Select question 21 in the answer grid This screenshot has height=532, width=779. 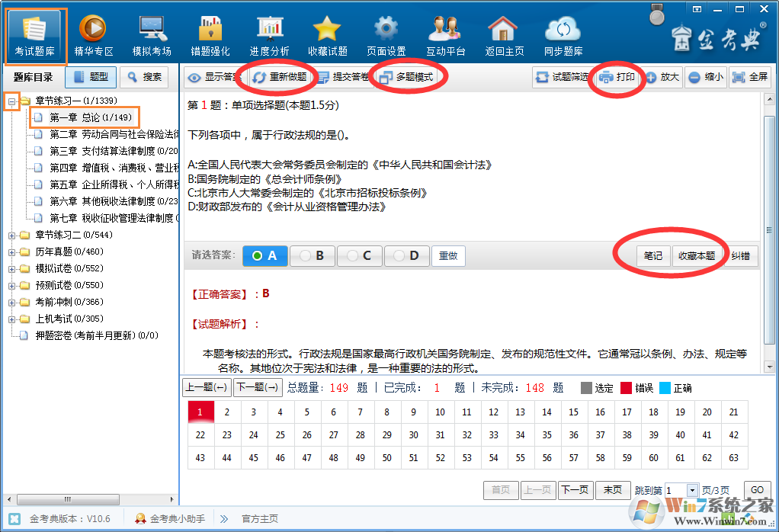pyautogui.click(x=733, y=411)
